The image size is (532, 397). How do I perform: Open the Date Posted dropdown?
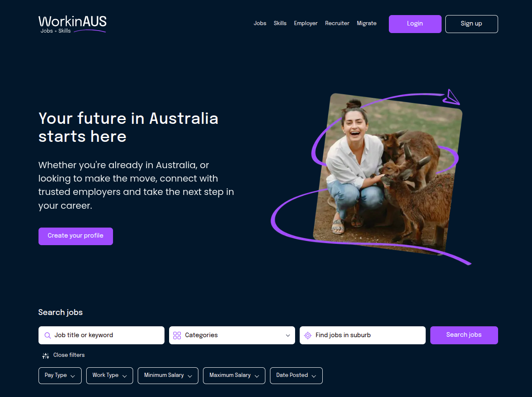click(296, 375)
